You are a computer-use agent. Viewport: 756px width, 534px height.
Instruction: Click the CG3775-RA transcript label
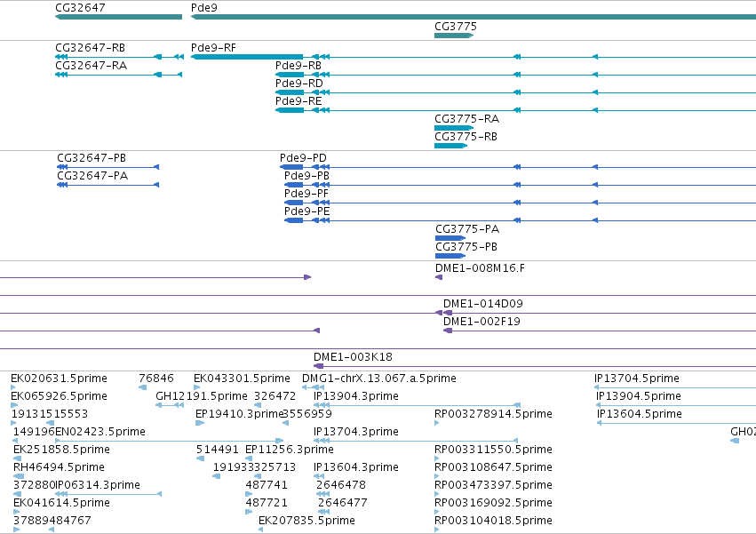pos(466,119)
